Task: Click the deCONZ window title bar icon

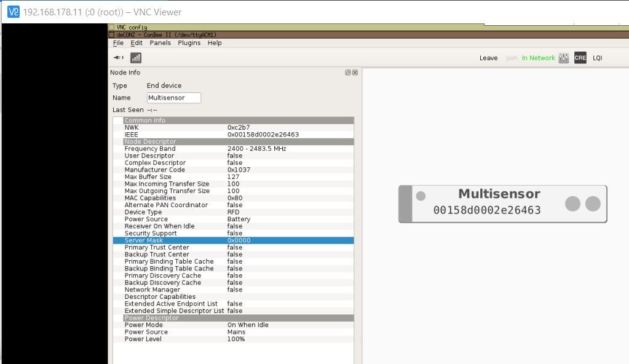Action: (111, 35)
